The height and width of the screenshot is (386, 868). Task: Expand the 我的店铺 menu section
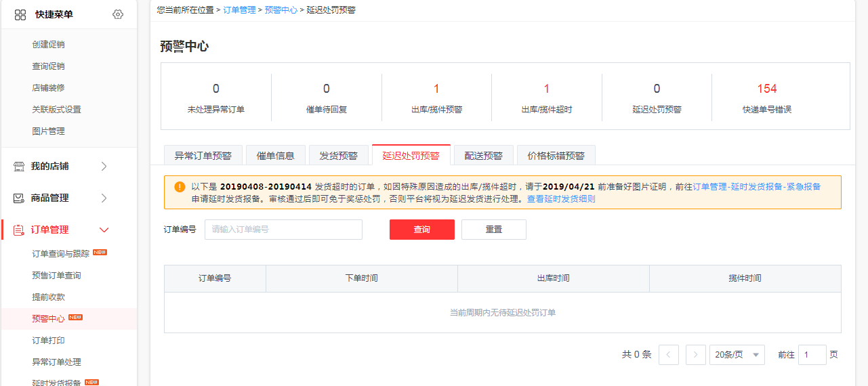(104, 166)
